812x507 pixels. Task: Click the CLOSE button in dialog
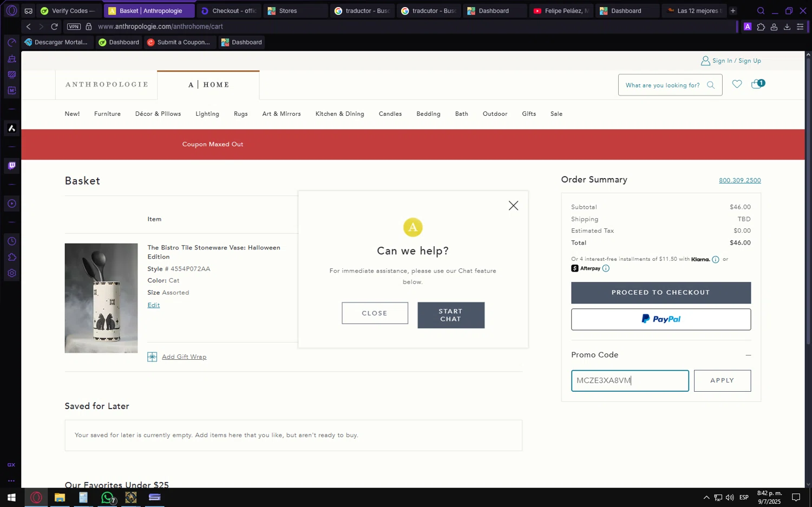click(x=375, y=313)
